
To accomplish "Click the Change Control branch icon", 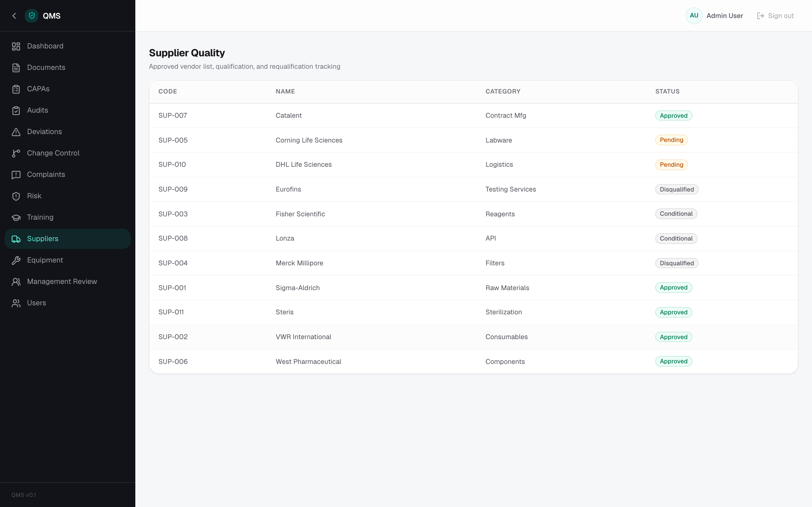I will point(16,153).
